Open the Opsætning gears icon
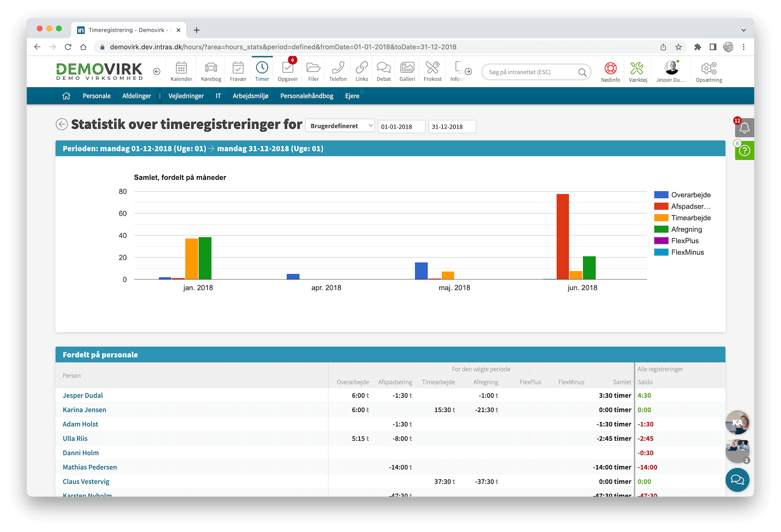Screen dimensions: 781x532 click(x=709, y=72)
